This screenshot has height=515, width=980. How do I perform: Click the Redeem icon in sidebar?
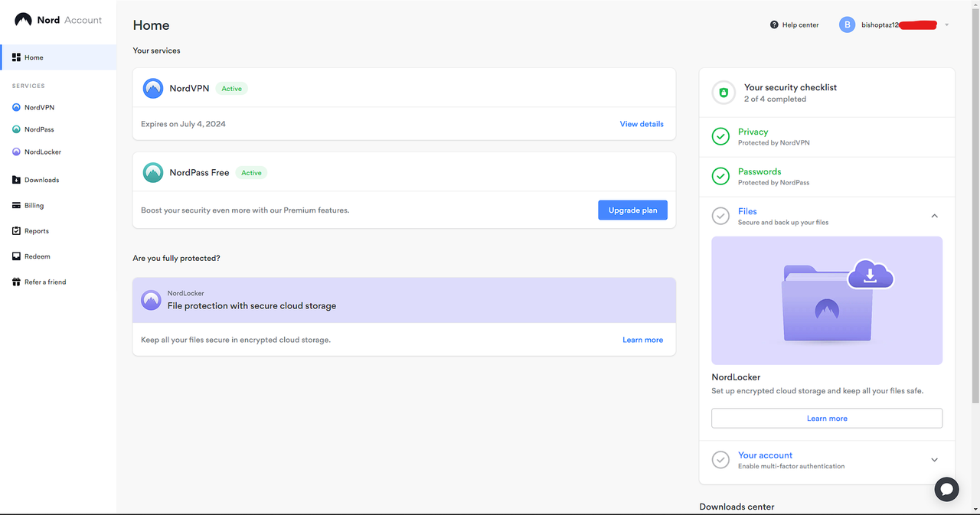tap(16, 256)
